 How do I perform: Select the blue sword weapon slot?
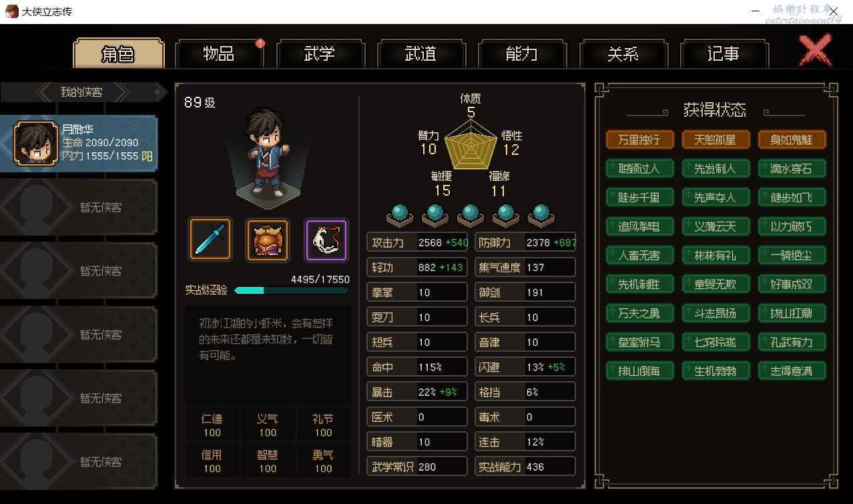(x=210, y=239)
